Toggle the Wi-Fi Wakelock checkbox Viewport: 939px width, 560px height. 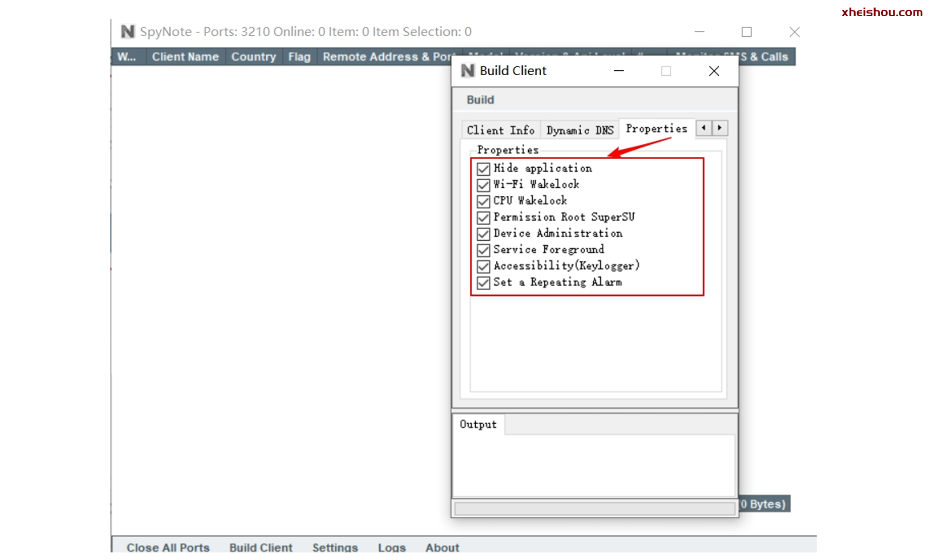click(483, 185)
